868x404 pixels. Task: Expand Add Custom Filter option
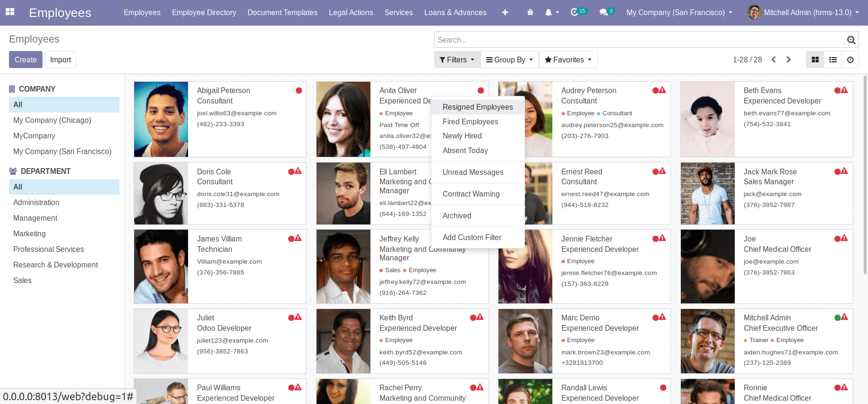tap(478, 237)
